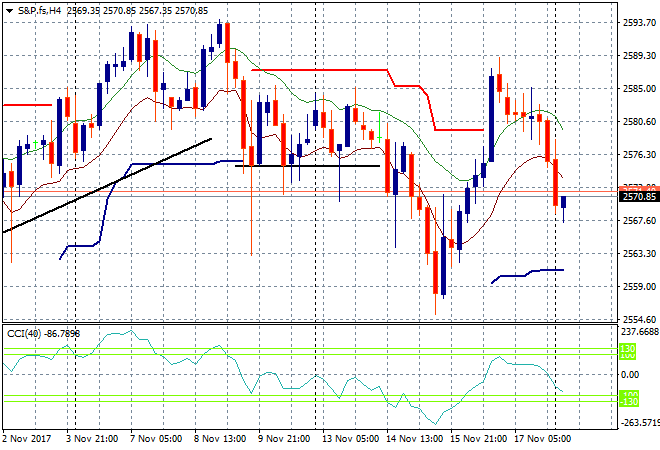Click the 8 Nov 13:00 time label
Screen dimensions: 660x450
point(220,439)
